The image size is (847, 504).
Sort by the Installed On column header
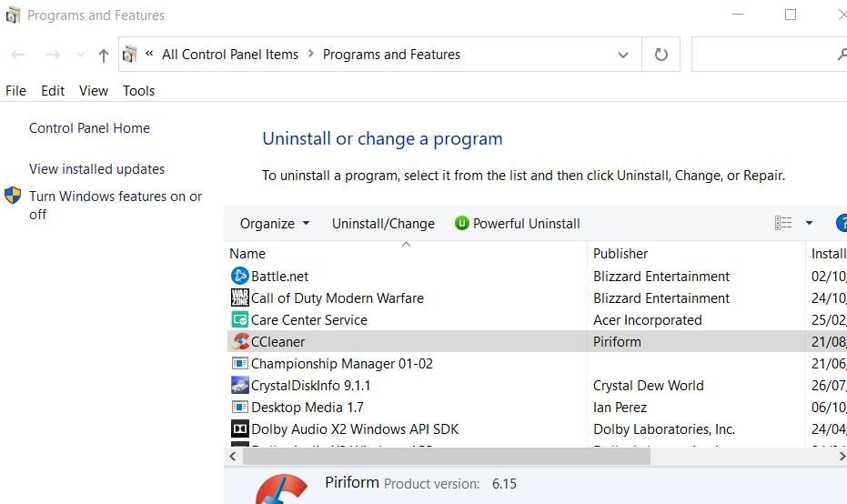pos(828,253)
